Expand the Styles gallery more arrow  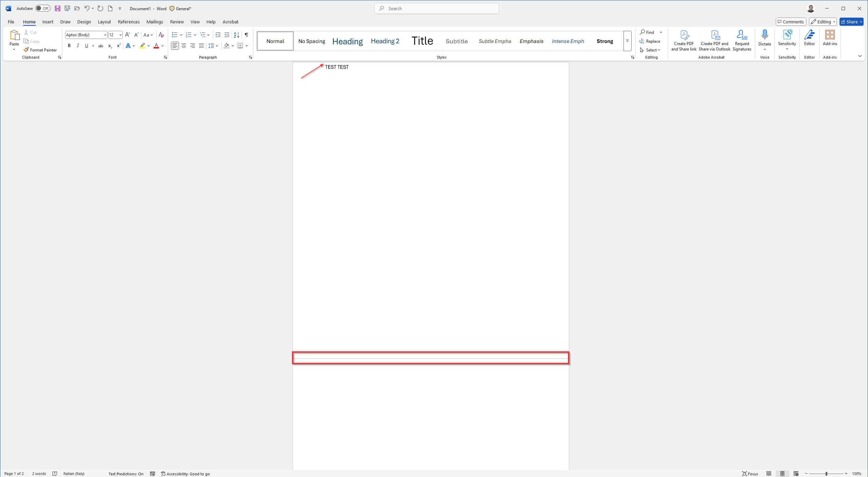coord(627,41)
